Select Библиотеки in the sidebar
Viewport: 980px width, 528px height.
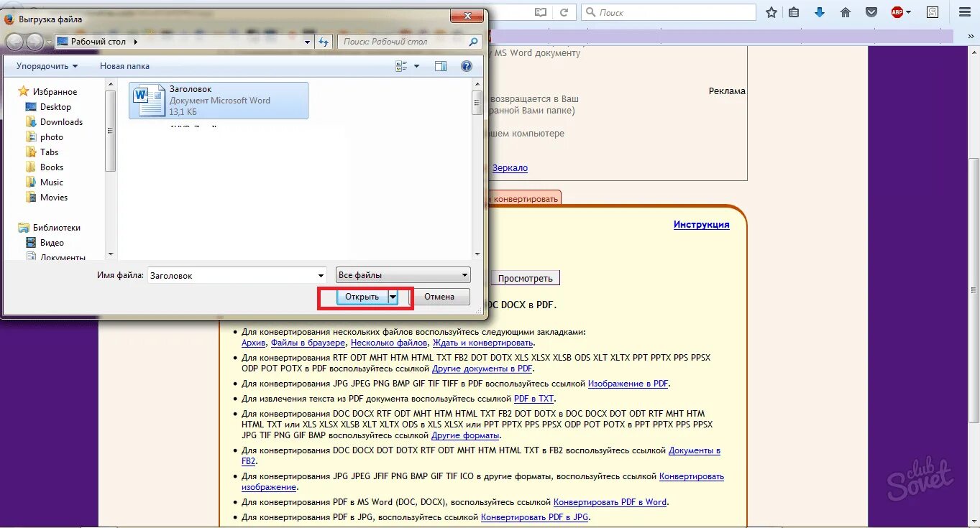pyautogui.click(x=50, y=228)
